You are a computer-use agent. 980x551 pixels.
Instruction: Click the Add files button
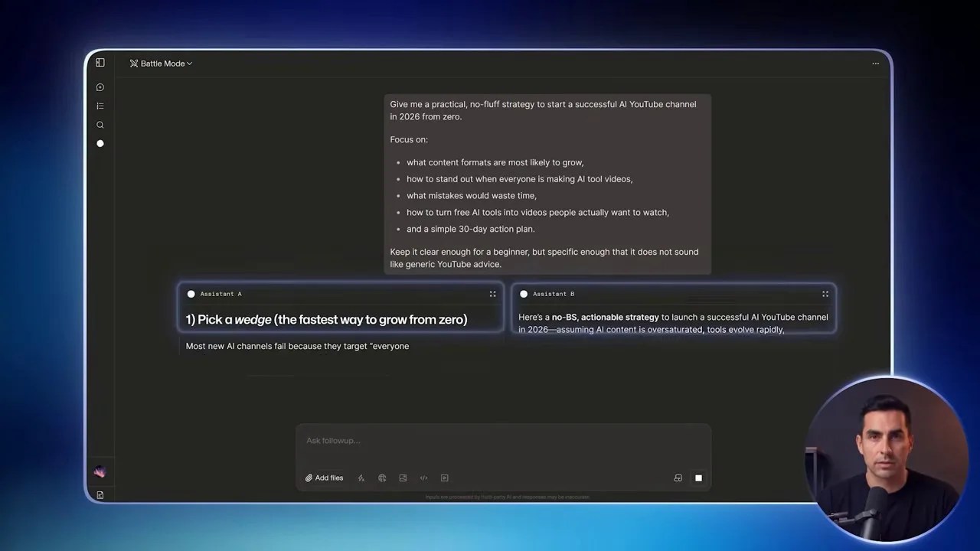point(325,478)
